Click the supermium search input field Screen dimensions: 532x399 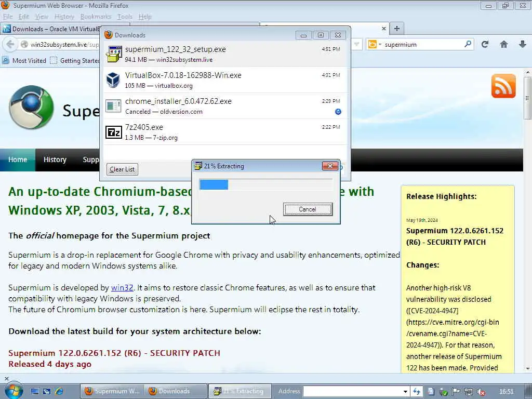click(423, 45)
